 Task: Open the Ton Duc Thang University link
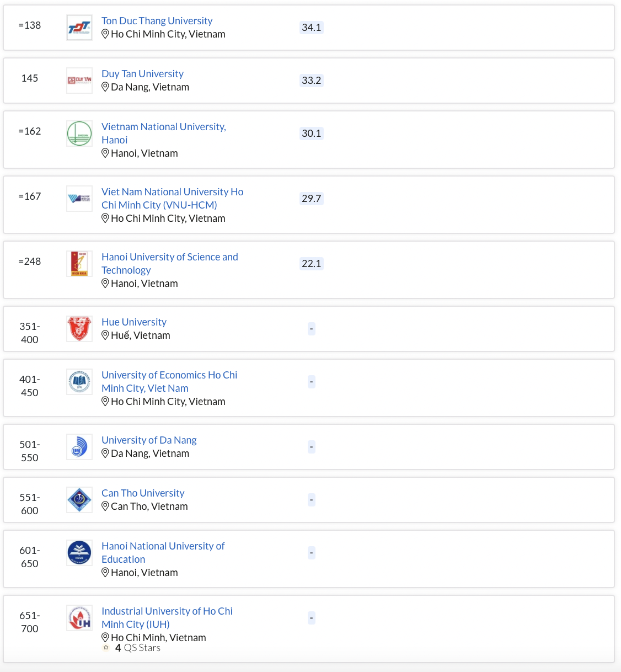pyautogui.click(x=157, y=21)
